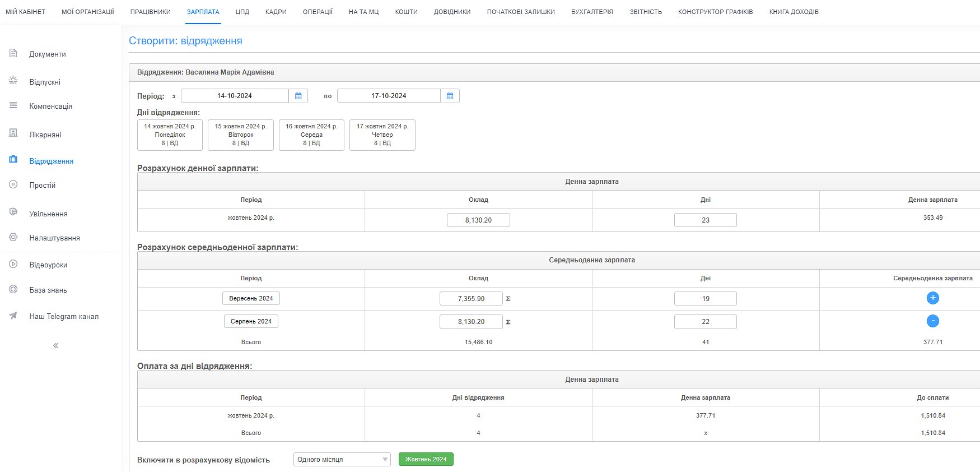
Task: Click the до сплати 1,510.84 in Всього row
Action: click(933, 433)
